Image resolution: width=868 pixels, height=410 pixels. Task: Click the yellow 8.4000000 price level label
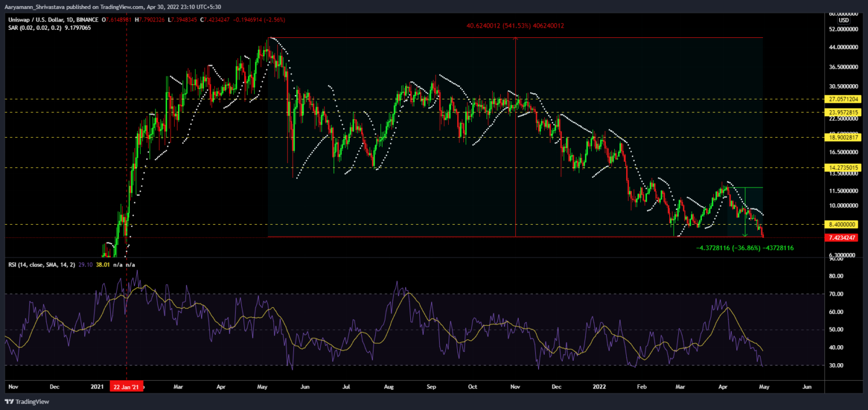coord(842,224)
